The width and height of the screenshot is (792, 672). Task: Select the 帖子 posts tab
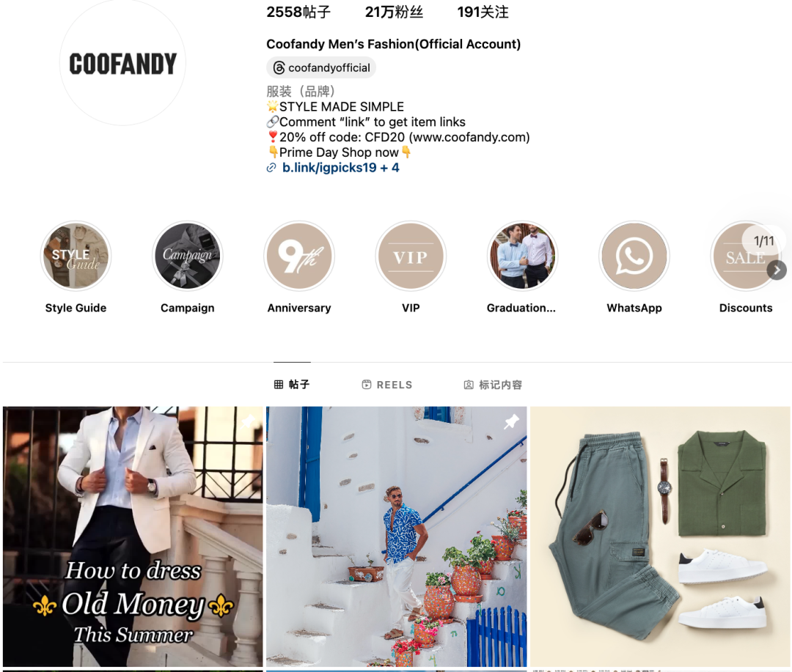point(292,385)
